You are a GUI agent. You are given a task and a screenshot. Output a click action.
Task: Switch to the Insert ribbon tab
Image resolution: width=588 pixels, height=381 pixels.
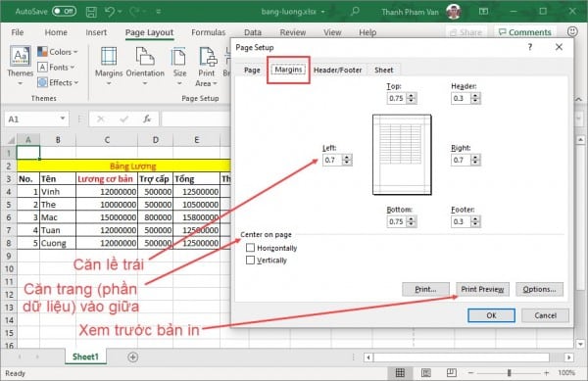(x=96, y=32)
